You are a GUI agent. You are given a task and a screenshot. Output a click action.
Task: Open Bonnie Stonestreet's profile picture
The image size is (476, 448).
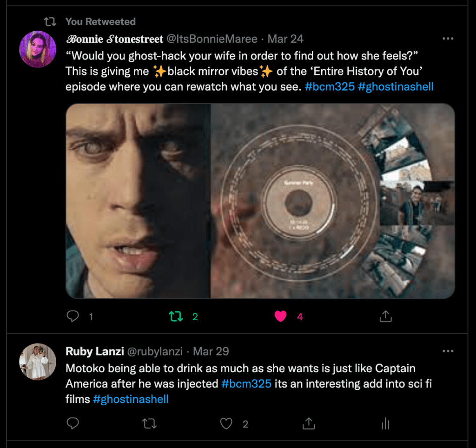click(x=38, y=50)
